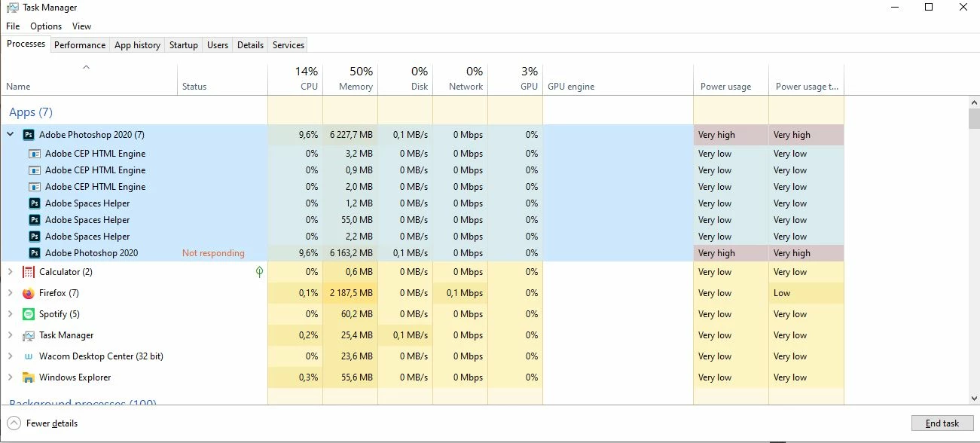Click the Task Manager title bar icon
Viewport: 980px width, 443px height.
13,8
